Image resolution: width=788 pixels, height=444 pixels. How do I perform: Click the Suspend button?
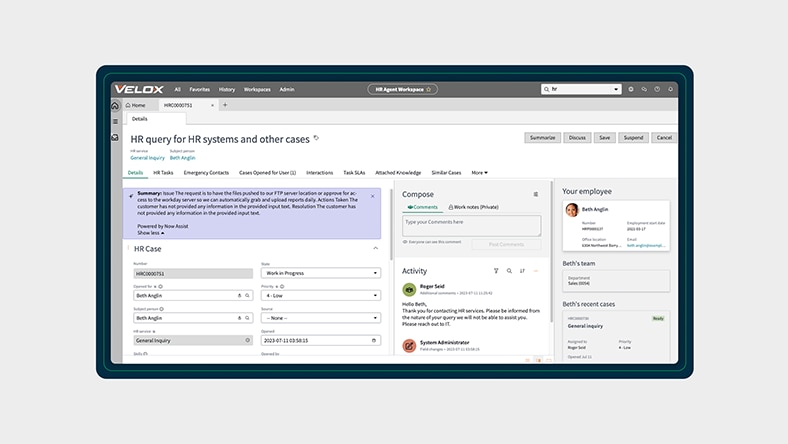pyautogui.click(x=633, y=138)
